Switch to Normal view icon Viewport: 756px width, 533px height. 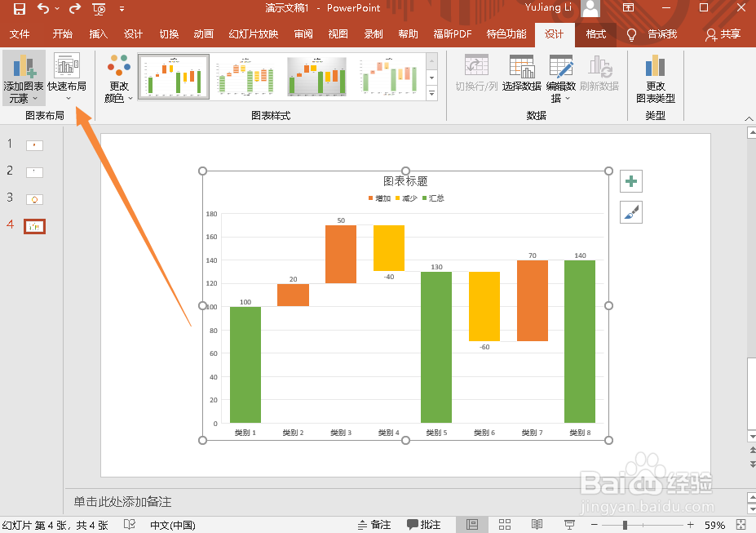(472, 525)
